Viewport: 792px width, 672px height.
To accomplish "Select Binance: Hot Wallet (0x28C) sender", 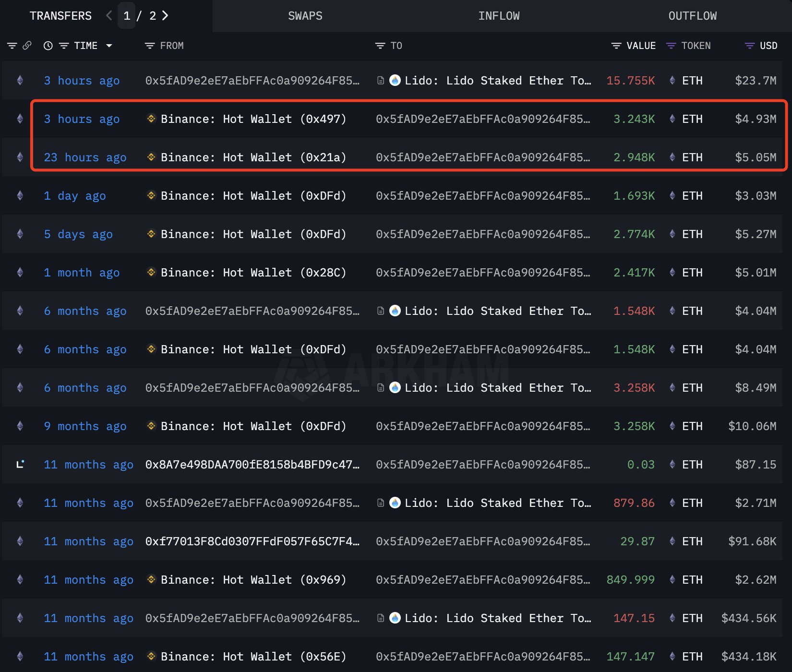I will point(253,273).
